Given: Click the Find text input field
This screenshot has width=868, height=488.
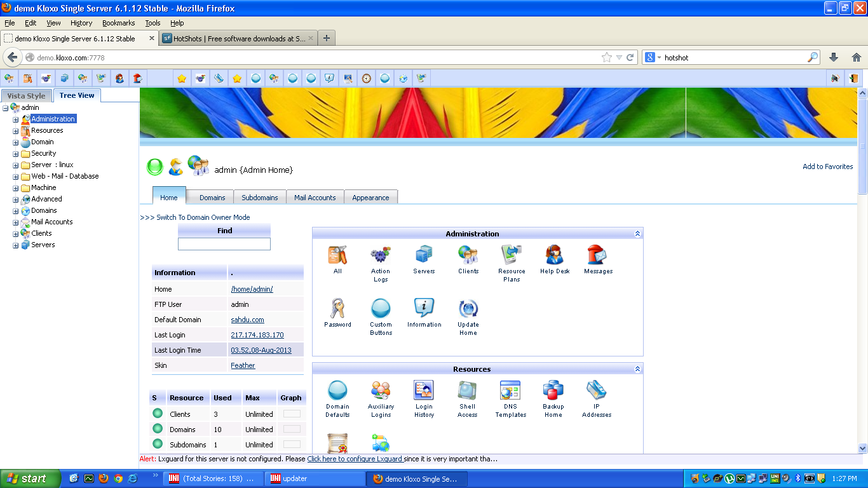Looking at the screenshot, I should pos(224,244).
